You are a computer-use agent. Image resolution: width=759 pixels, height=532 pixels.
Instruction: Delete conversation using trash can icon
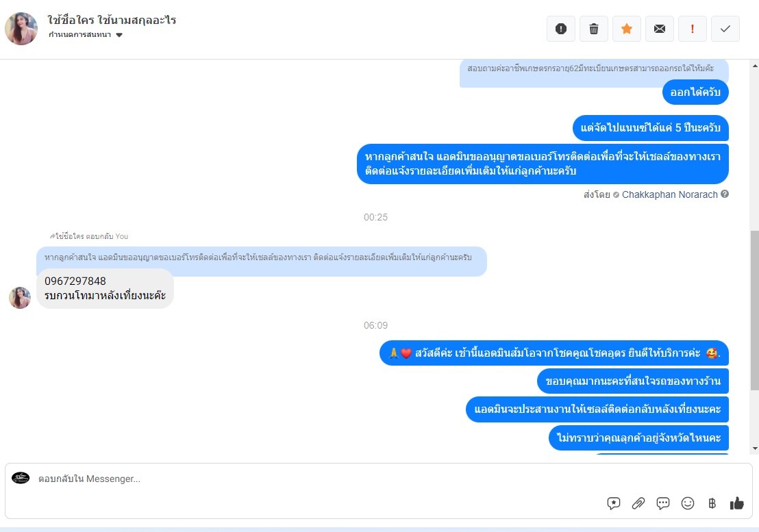click(x=594, y=29)
